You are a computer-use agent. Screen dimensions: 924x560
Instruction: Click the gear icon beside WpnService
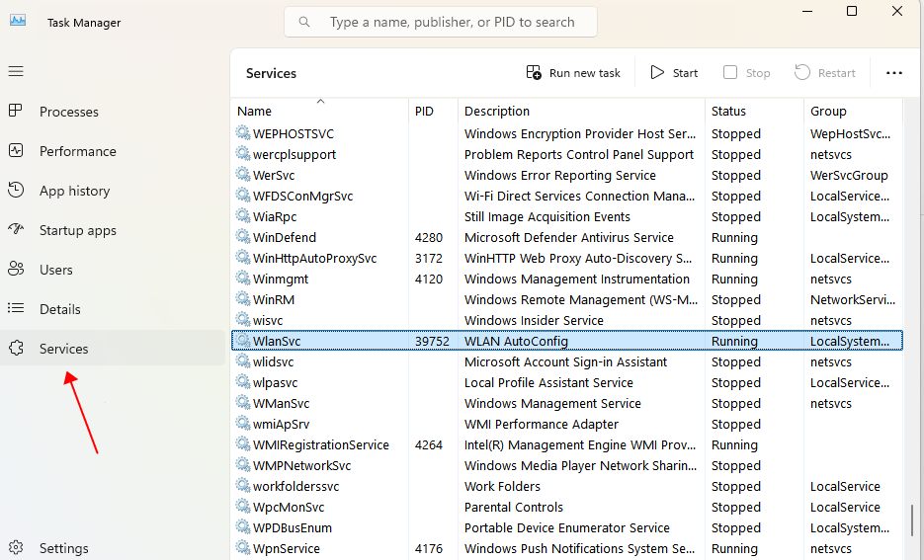pyautogui.click(x=243, y=547)
